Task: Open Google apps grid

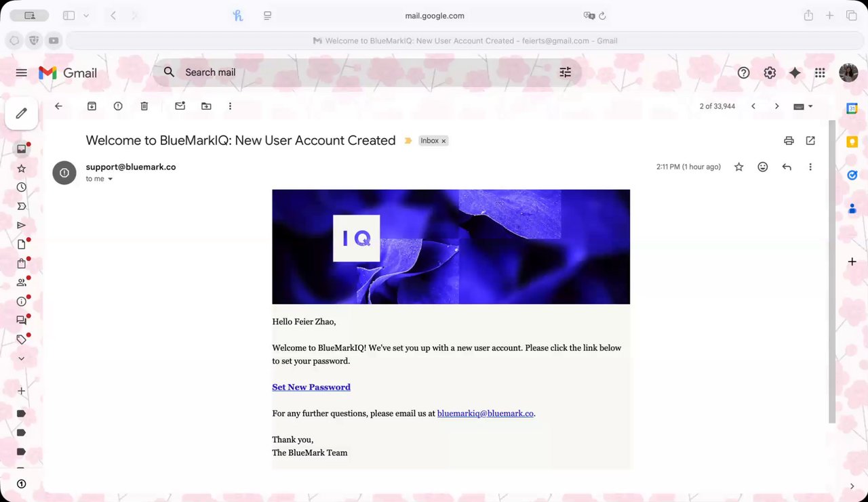Action: click(820, 72)
